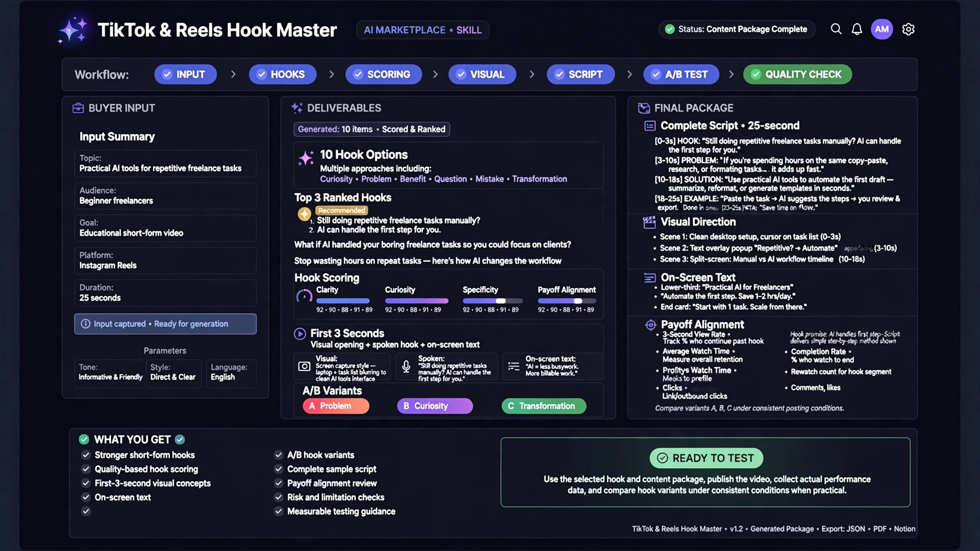The height and width of the screenshot is (551, 980).
Task: Toggle Measurable testing guidance checkmark
Action: click(x=278, y=511)
